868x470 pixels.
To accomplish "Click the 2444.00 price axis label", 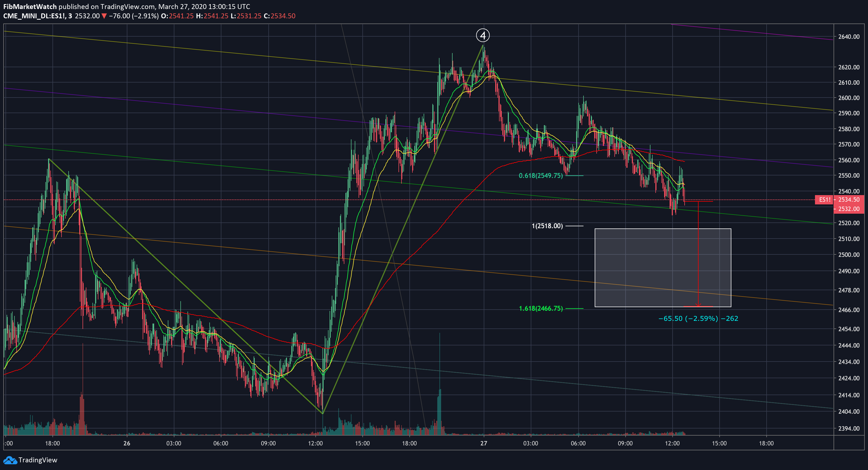I will (x=849, y=345).
